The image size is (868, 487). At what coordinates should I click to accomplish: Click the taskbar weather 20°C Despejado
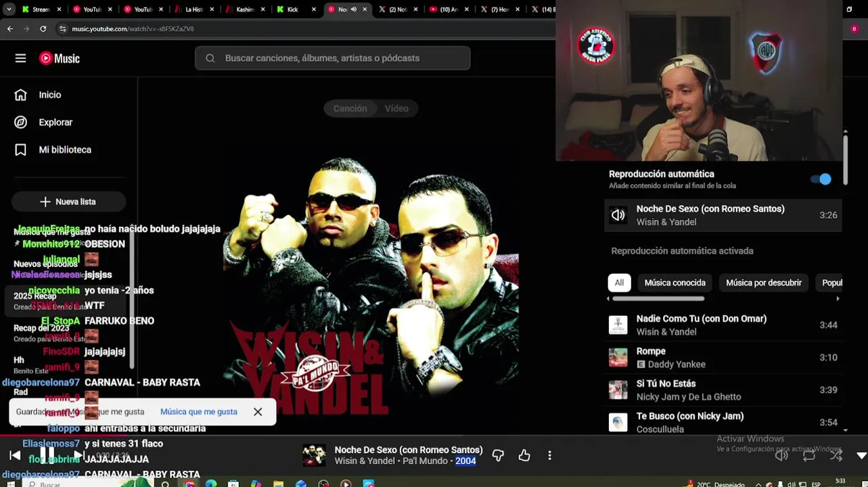[x=716, y=484]
